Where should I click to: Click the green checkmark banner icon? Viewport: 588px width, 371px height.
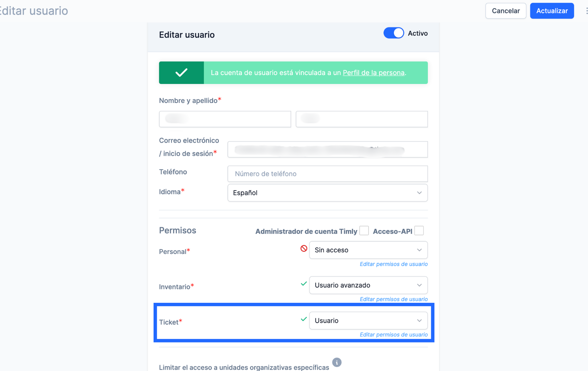pos(181,72)
